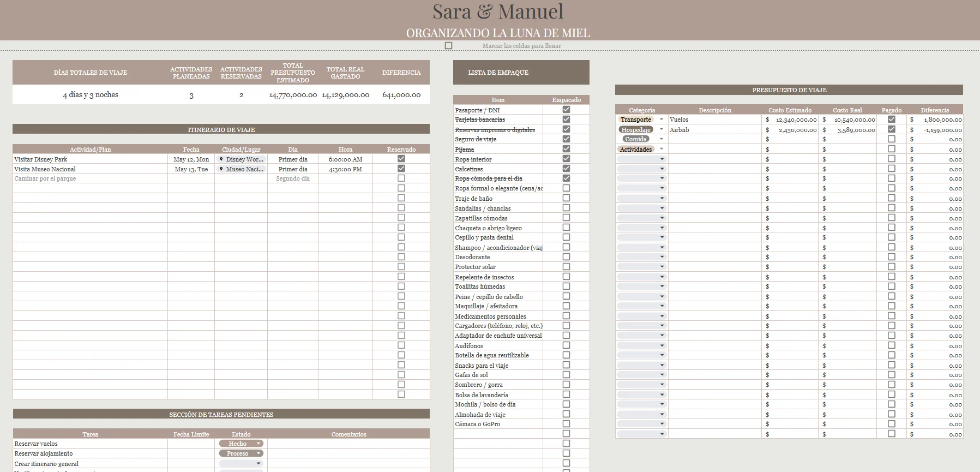Select the 'Vuelos' description cell

[714, 120]
